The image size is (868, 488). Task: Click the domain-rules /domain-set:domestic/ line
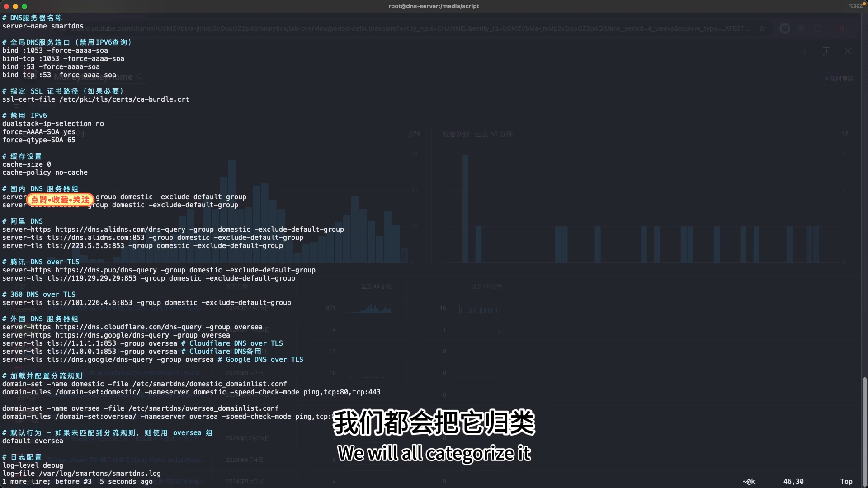(191, 392)
